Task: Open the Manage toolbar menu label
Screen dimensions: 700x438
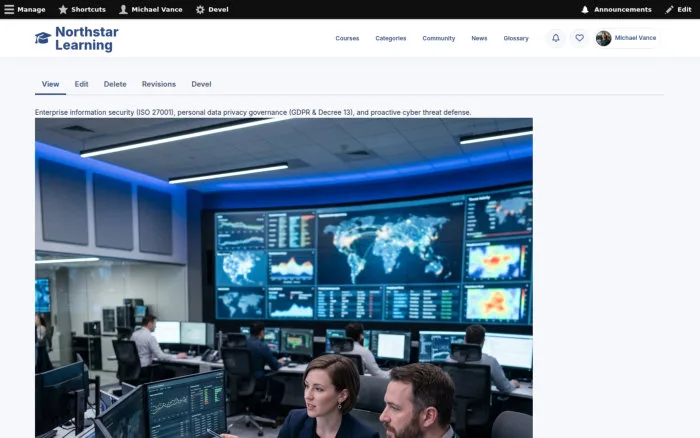Action: [31, 9]
